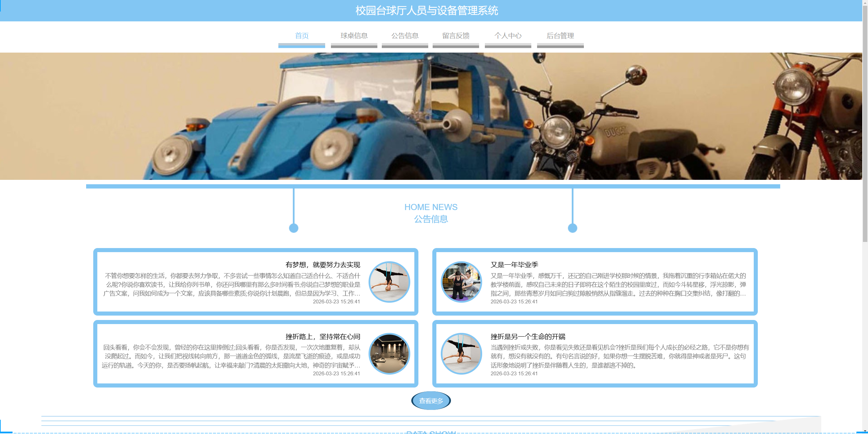
Task: Open article 挫折路上，坚持常在心间
Action: click(x=322, y=337)
